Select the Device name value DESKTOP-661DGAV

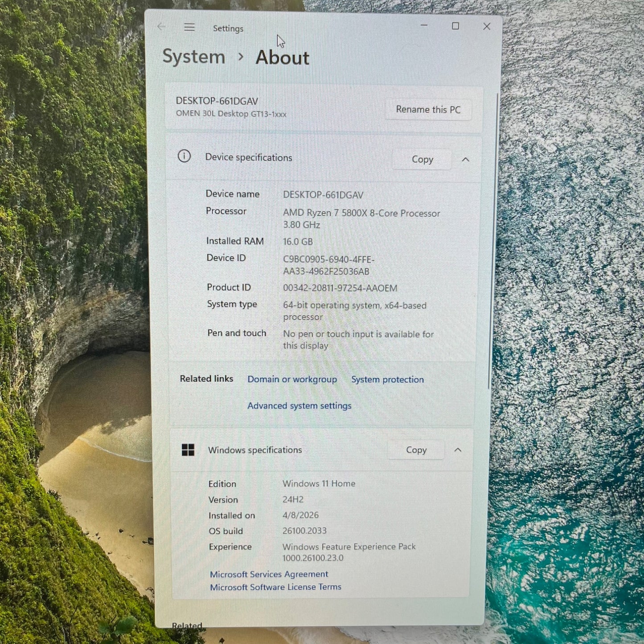[323, 195]
